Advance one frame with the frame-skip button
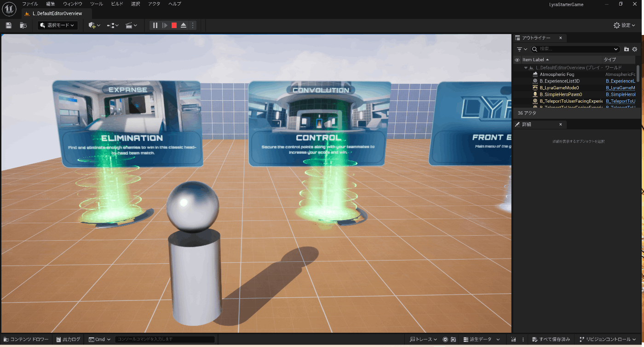This screenshot has height=347, width=644. pos(165,25)
